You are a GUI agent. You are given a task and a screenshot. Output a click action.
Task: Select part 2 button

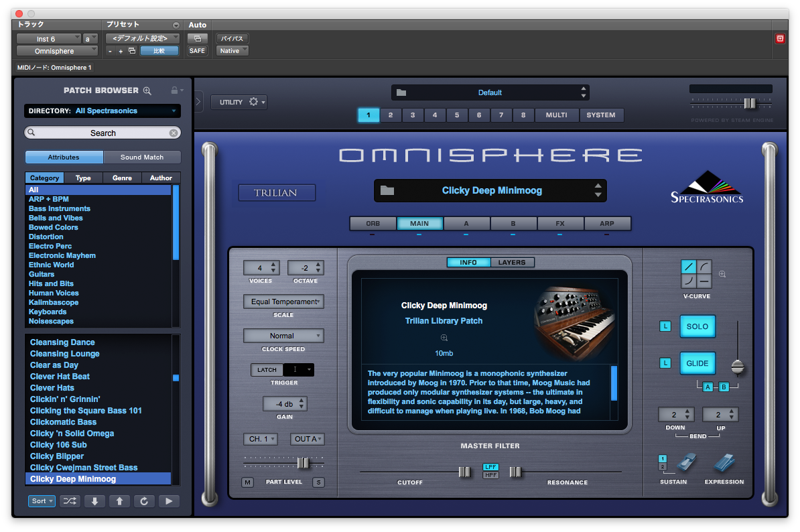coord(391,115)
